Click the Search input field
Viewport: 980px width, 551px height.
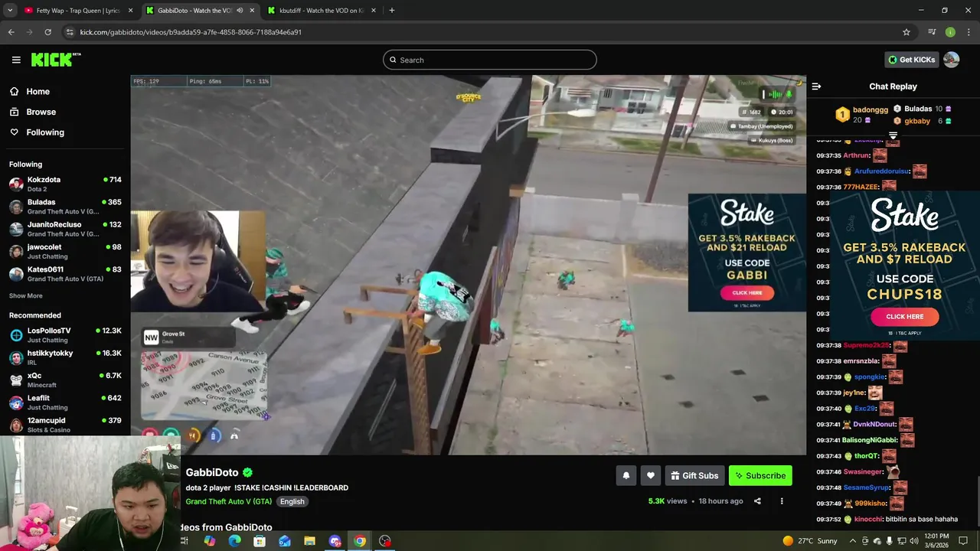click(x=490, y=60)
